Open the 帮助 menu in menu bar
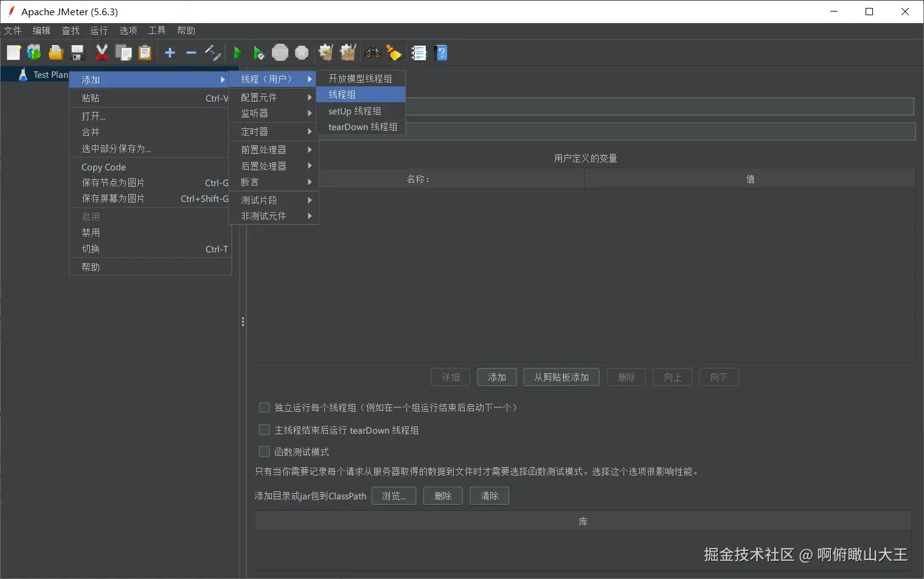The width and height of the screenshot is (924, 579). [x=186, y=30]
